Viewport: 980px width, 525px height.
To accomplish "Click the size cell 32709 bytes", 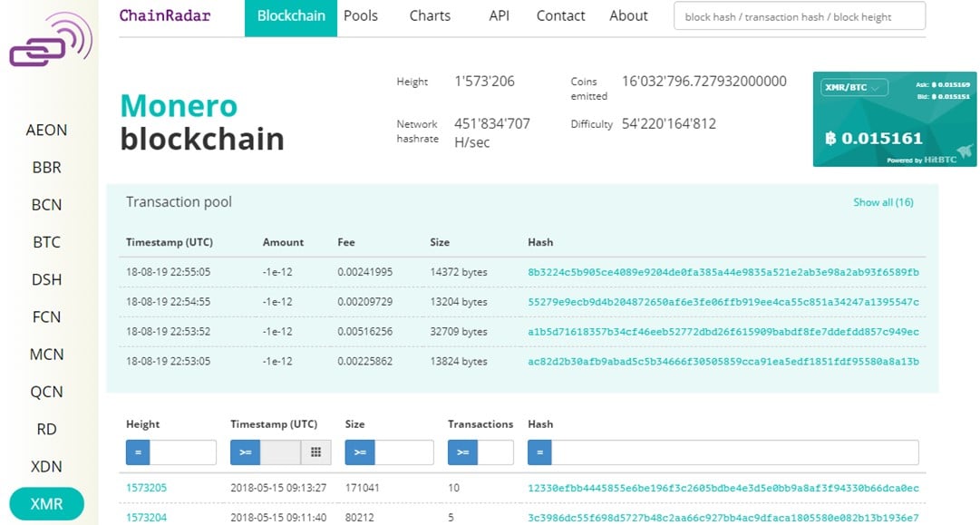I will pos(458,332).
